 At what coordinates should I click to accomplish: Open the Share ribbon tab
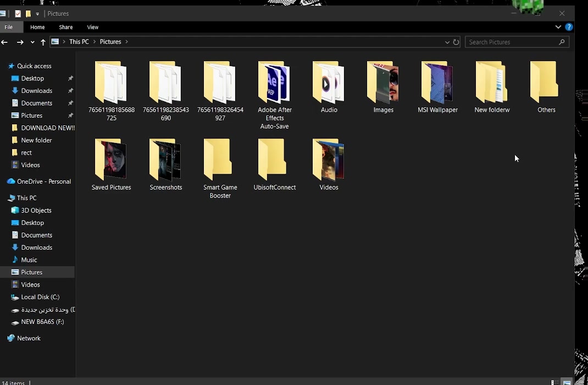pos(65,27)
